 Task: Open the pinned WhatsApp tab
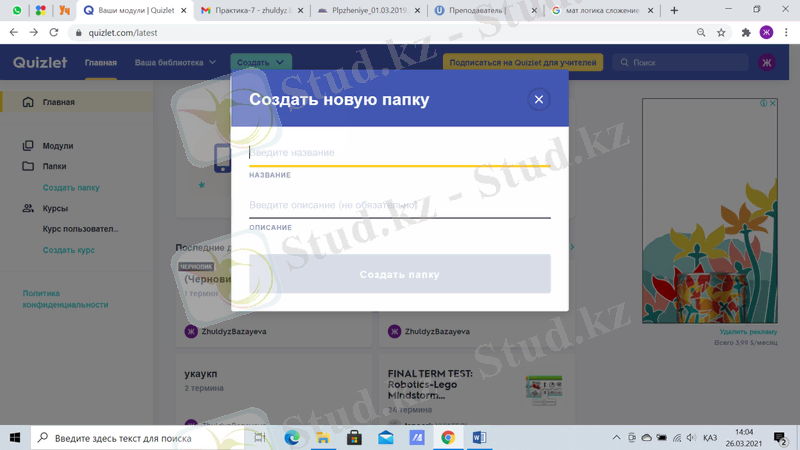[17, 10]
